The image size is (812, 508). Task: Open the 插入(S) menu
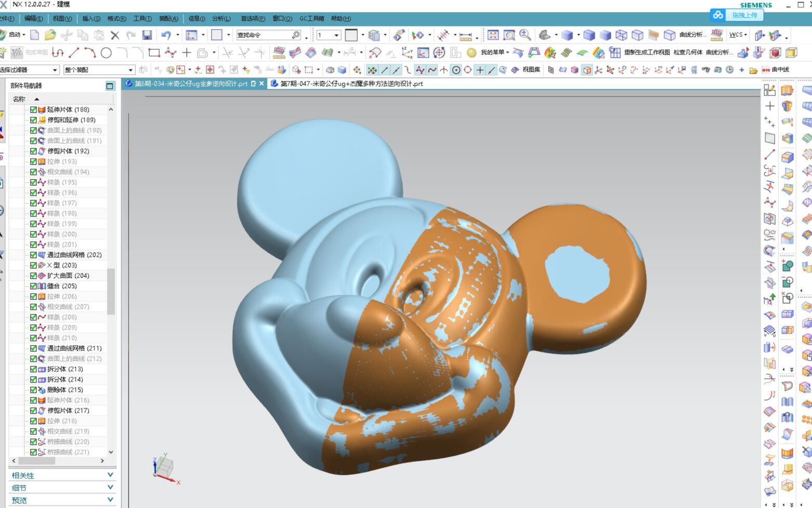click(91, 19)
